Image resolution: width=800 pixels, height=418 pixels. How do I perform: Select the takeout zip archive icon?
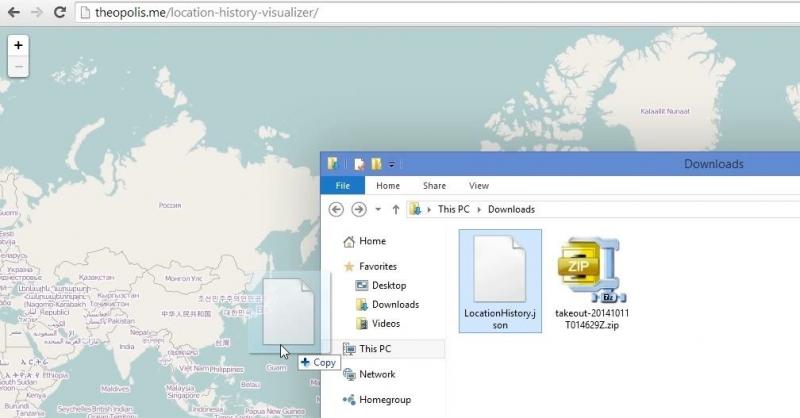coord(590,269)
